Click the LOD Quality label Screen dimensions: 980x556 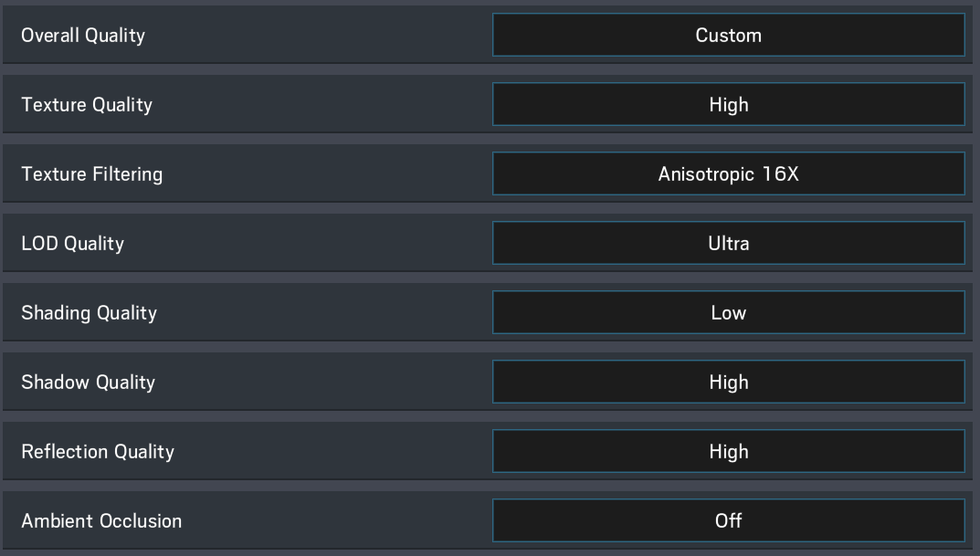pyautogui.click(x=72, y=244)
